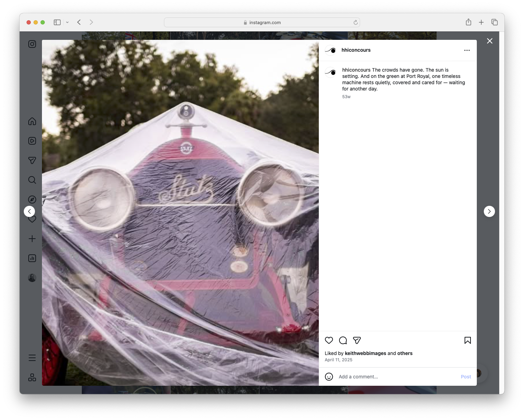Open More hamburger menu in sidebar

(x=32, y=358)
